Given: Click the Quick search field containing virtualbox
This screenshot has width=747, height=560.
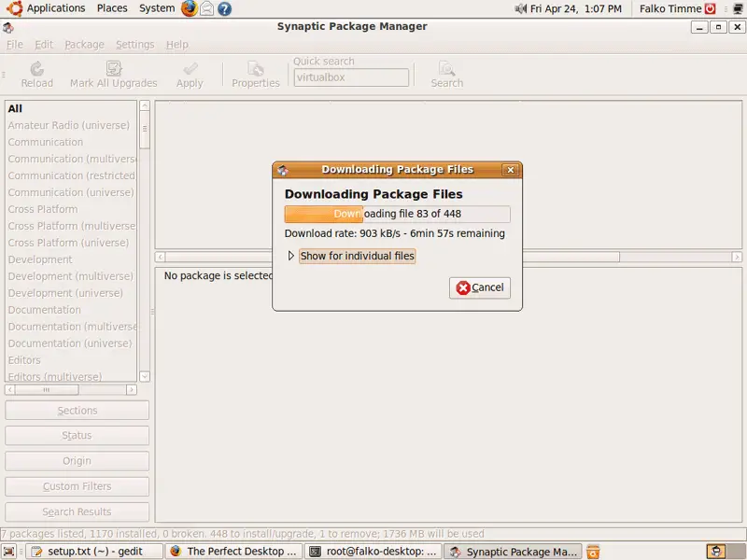Looking at the screenshot, I should (351, 77).
